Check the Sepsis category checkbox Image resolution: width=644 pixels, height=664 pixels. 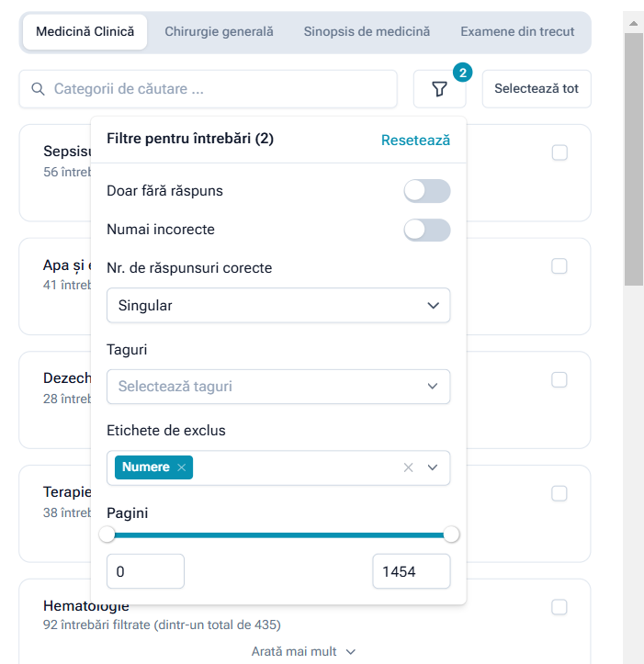[559, 153]
